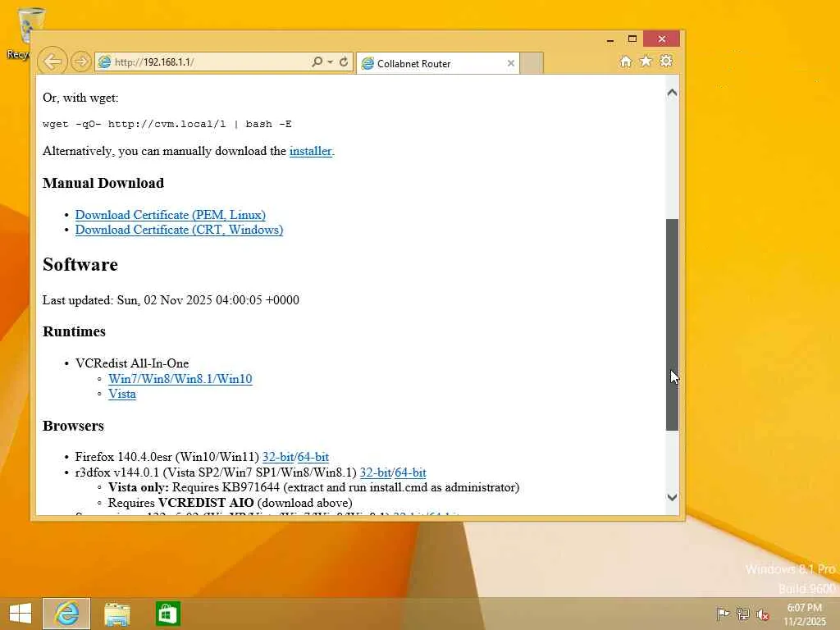Open VCRedist Win7/Win8/Win8.1/Win10 link
Image resolution: width=840 pixels, height=630 pixels.
tap(180, 379)
